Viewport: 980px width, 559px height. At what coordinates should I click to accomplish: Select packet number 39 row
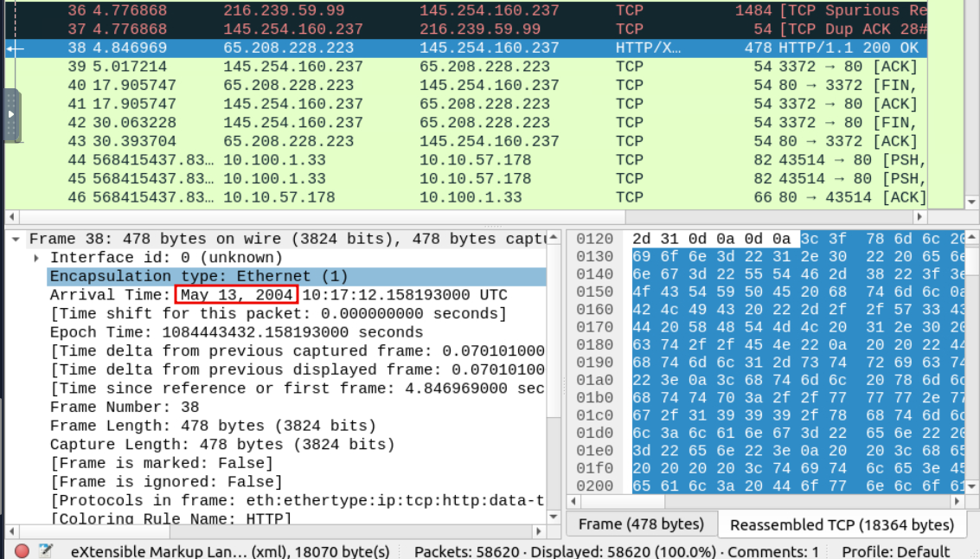(x=346, y=66)
